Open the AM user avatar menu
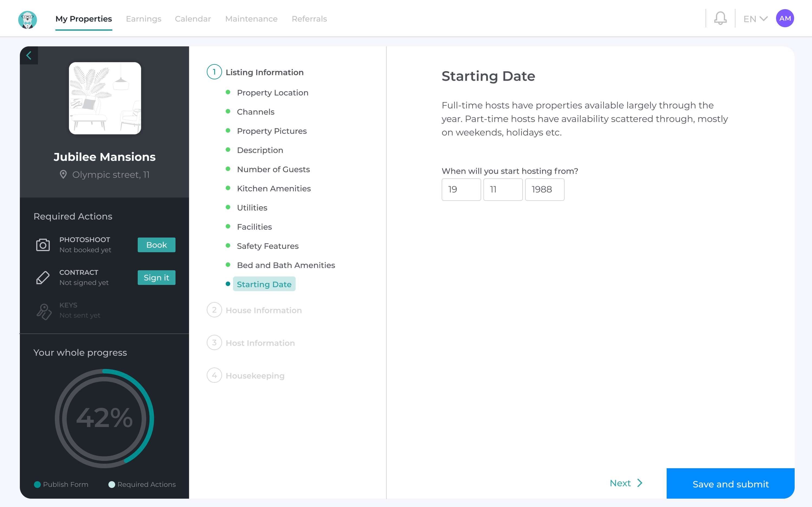This screenshot has height=507, width=812. point(784,18)
